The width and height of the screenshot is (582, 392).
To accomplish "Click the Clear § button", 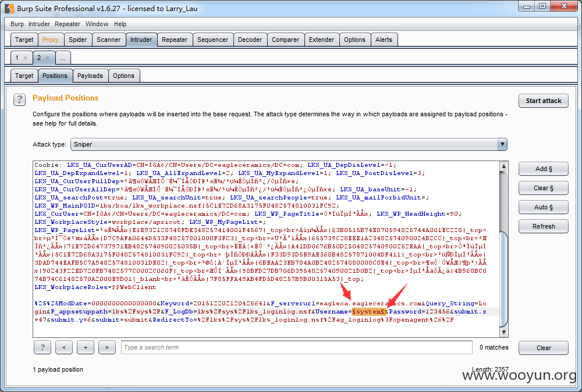I will [x=544, y=188].
